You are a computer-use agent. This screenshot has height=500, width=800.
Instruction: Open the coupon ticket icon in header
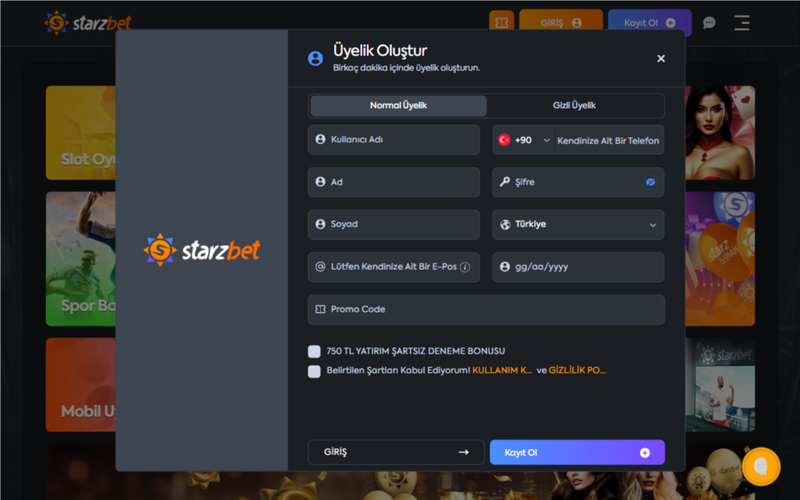[502, 22]
